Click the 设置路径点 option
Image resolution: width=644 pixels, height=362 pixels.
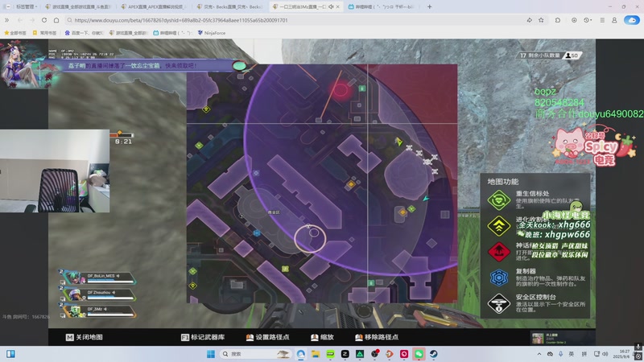(268, 337)
